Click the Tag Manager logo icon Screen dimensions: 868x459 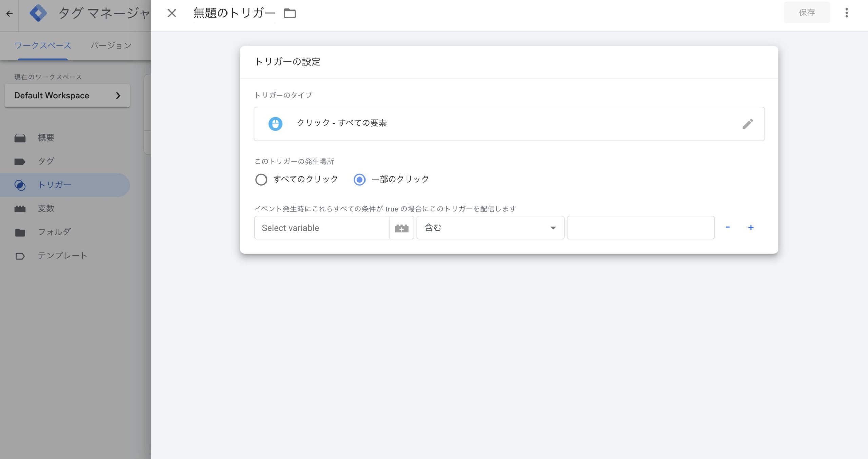click(x=38, y=13)
